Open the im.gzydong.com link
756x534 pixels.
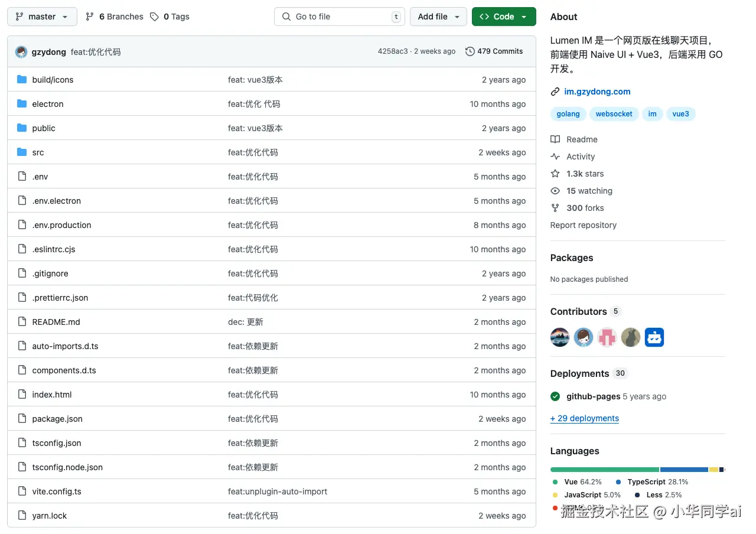(597, 92)
